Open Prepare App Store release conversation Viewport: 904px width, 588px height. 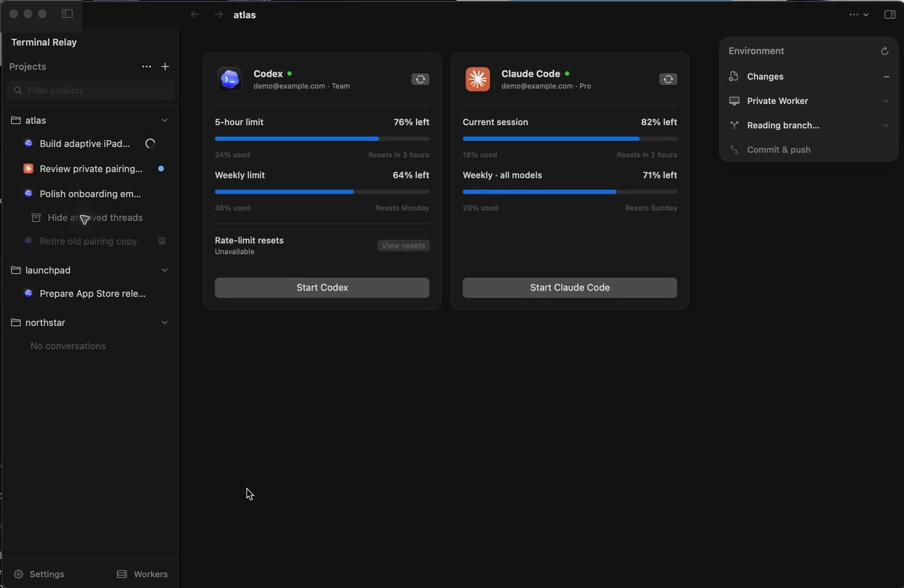pos(93,294)
